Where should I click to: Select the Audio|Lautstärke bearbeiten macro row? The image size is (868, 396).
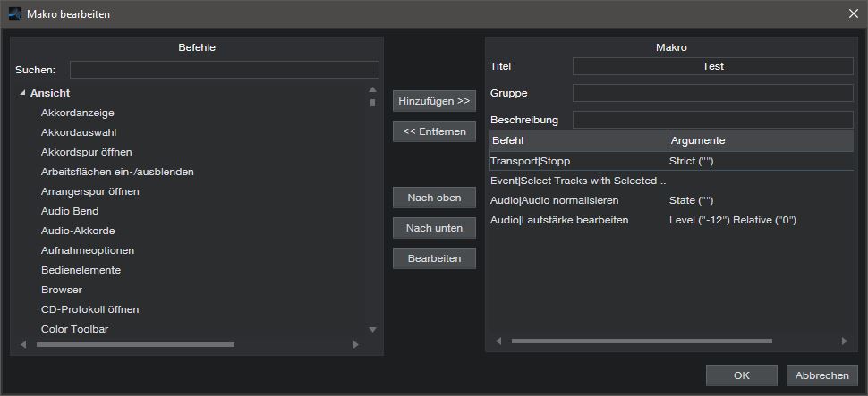pyautogui.click(x=559, y=220)
